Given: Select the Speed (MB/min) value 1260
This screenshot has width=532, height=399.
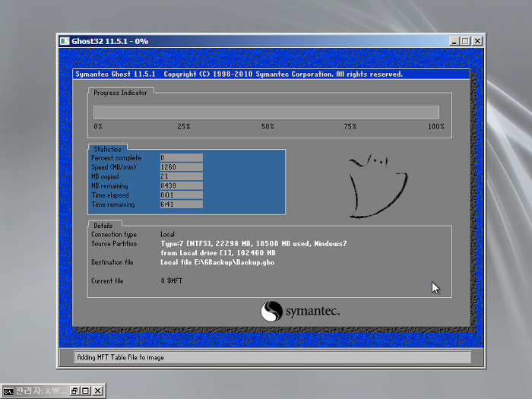Looking at the screenshot, I should point(181,167).
